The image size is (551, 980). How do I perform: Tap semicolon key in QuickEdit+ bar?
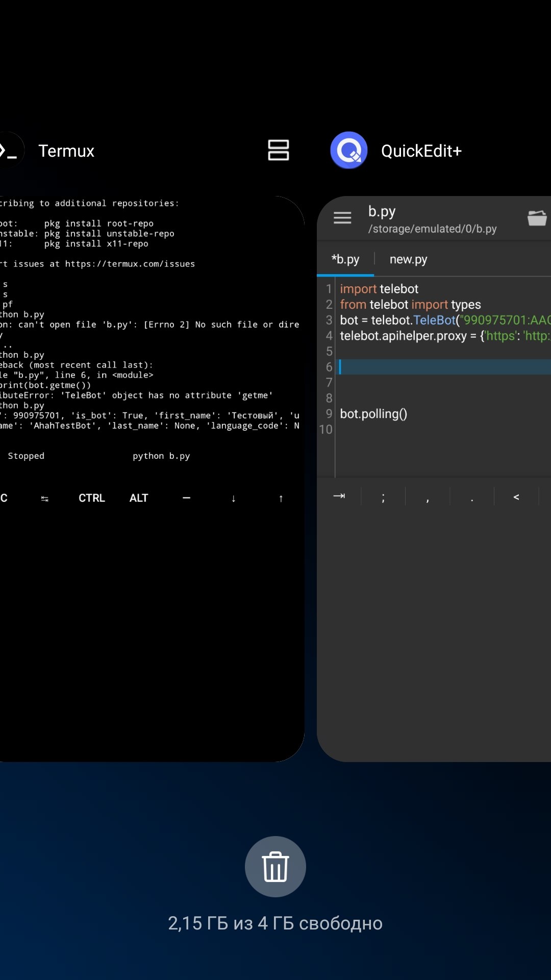[x=383, y=497]
